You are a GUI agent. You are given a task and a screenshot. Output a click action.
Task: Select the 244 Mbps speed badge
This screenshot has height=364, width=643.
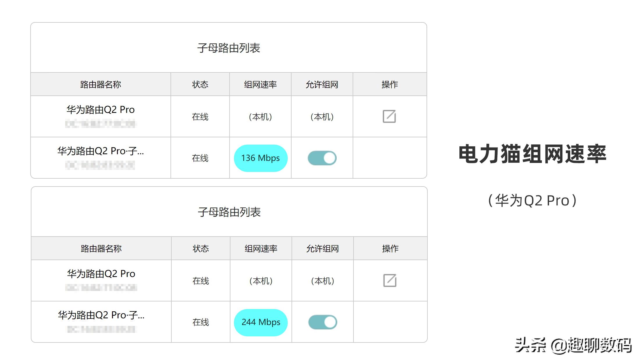(x=261, y=322)
